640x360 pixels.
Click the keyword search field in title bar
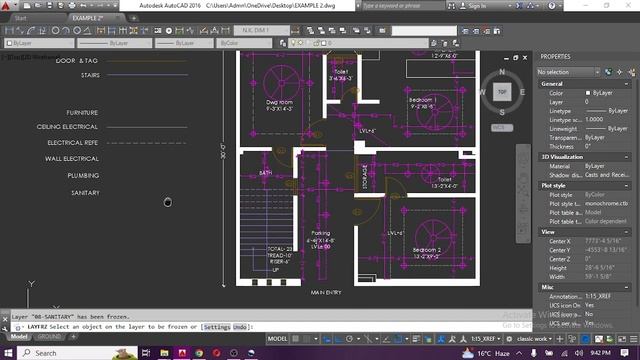pos(403,6)
